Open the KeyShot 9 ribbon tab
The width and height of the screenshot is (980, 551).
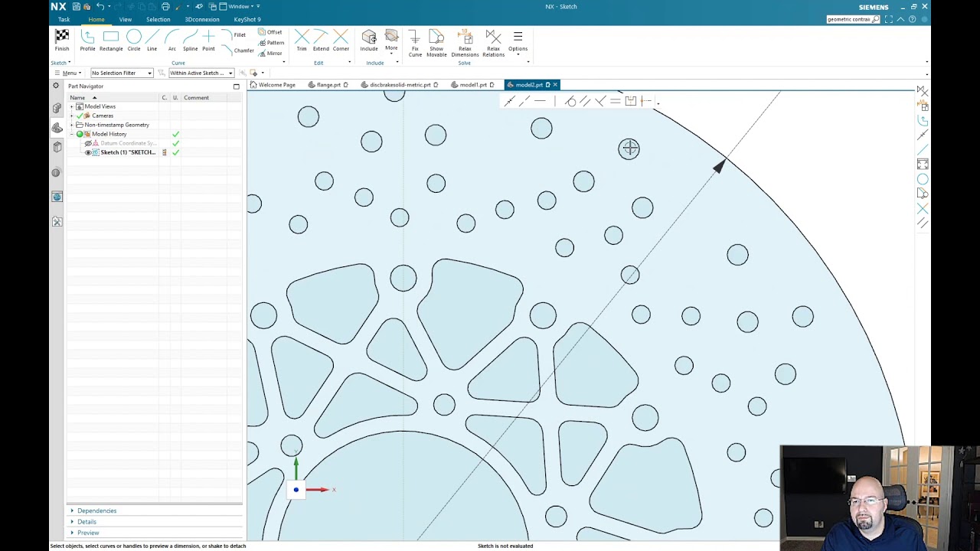click(247, 19)
